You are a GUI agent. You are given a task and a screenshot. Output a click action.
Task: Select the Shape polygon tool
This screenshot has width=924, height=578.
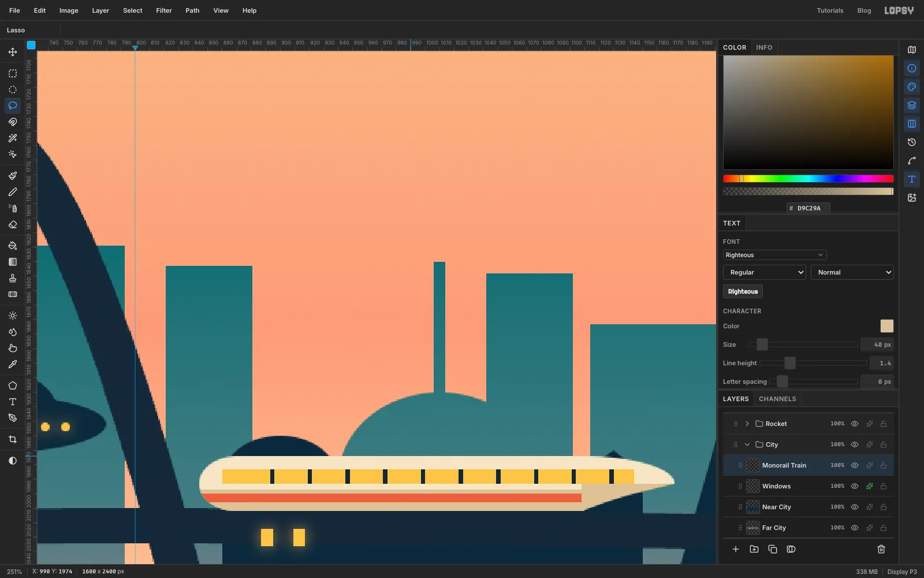(x=13, y=386)
